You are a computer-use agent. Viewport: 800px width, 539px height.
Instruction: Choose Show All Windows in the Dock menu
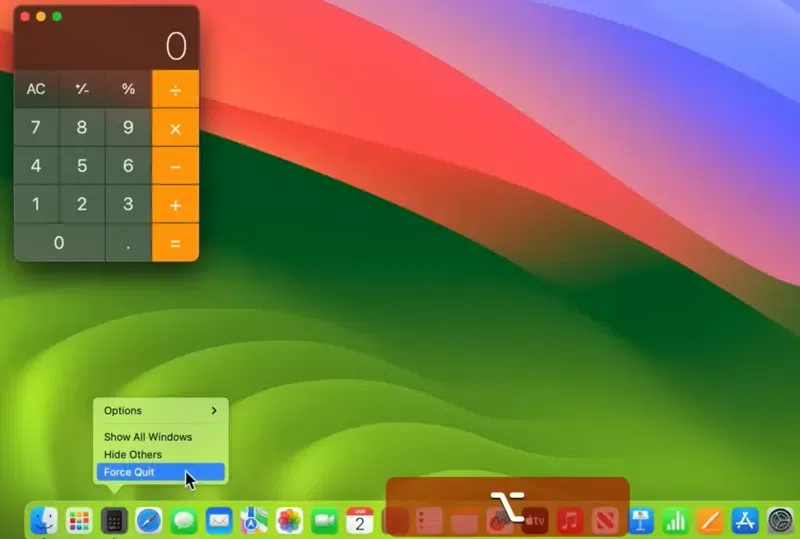(x=161, y=437)
